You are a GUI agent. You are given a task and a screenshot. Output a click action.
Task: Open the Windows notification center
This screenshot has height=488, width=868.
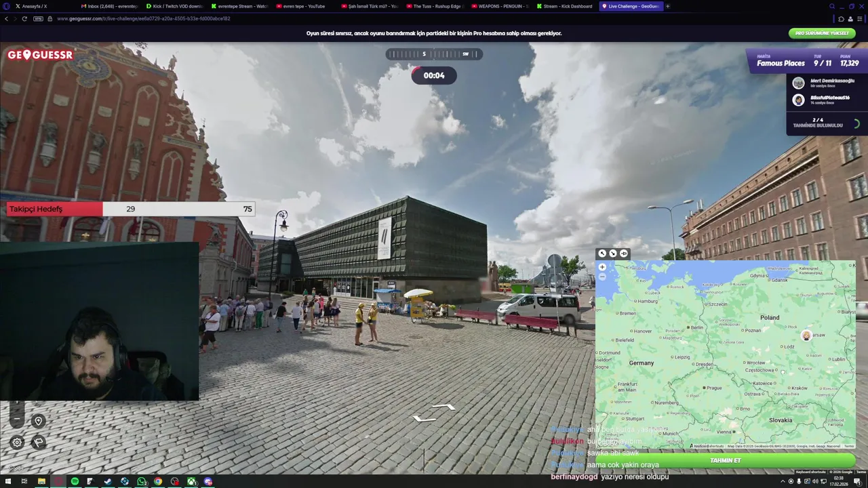pos(858,481)
